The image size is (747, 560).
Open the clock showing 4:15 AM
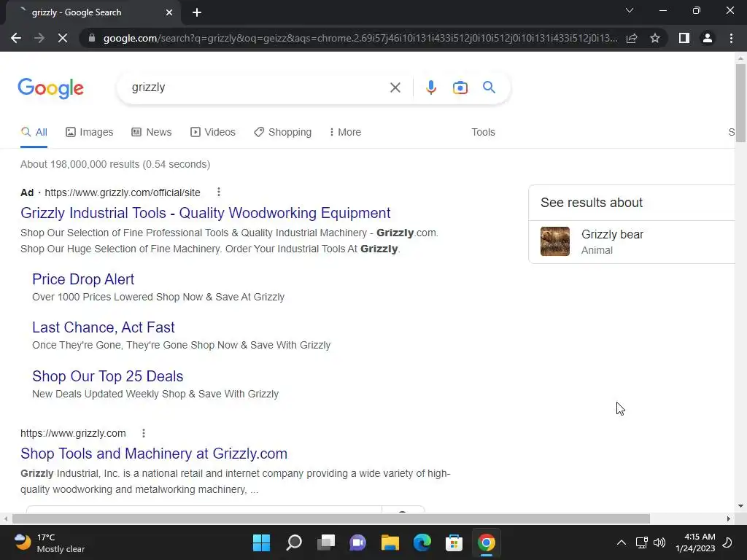tap(695, 542)
